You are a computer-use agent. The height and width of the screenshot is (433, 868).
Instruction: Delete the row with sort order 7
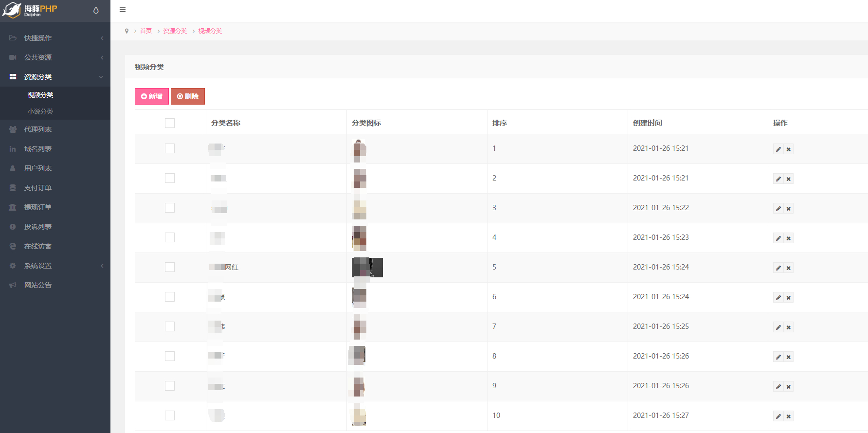coord(789,327)
